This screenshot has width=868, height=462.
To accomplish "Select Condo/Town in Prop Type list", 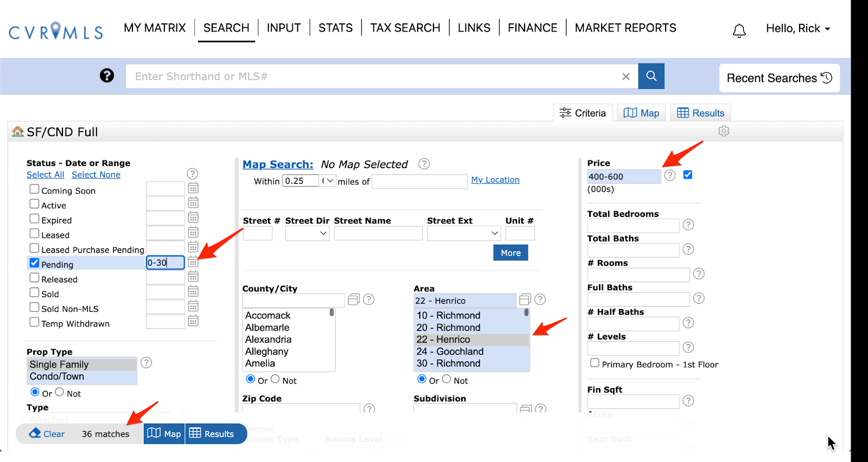I will pos(81,377).
